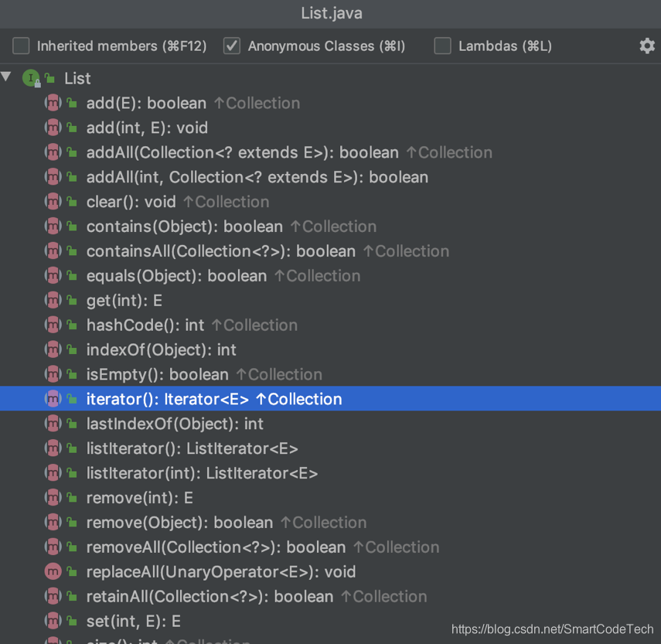Click method icon beside addAll(int, Collection)

53,177
